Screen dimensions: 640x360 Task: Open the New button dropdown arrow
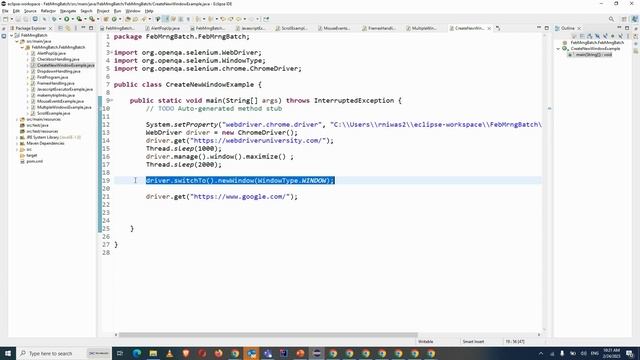click(11, 19)
